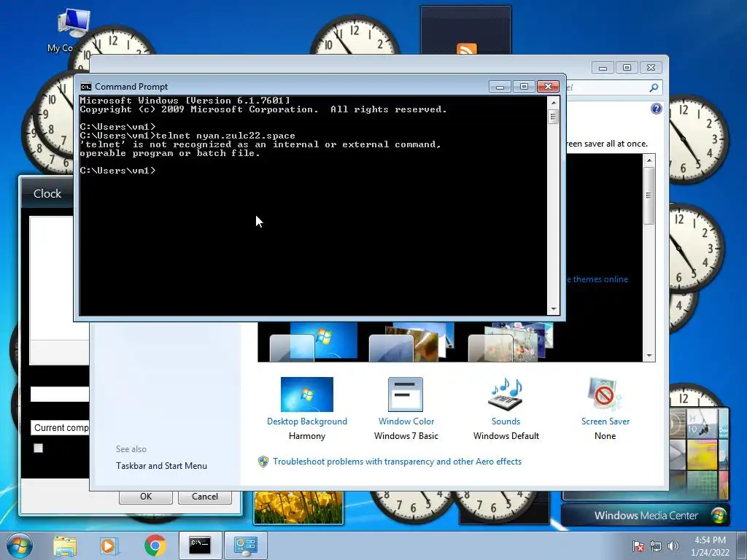This screenshot has width=747, height=560.
Task: Click Command Prompt scrollbar down arrow
Action: [553, 309]
